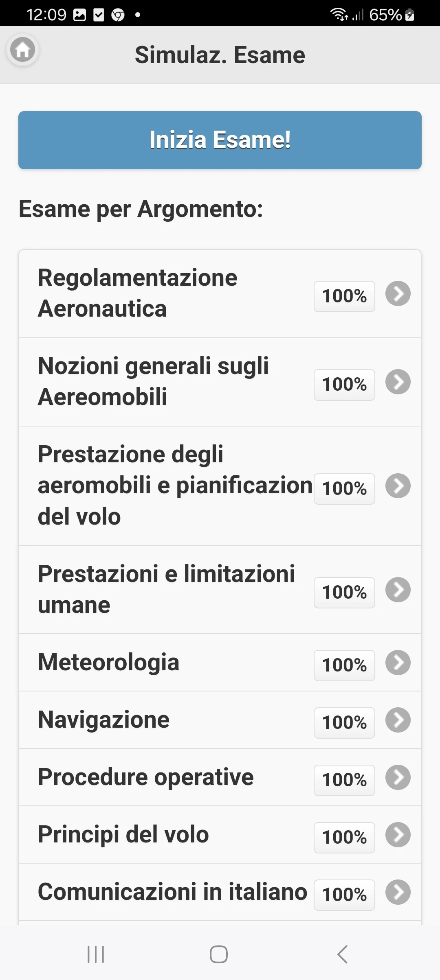Tap Comunicazioni in italiano arrow icon
The height and width of the screenshot is (980, 440).
[398, 892]
